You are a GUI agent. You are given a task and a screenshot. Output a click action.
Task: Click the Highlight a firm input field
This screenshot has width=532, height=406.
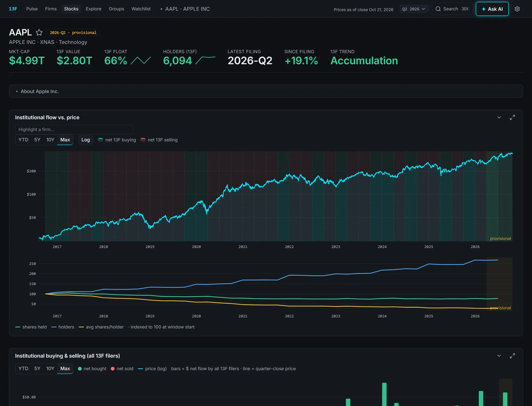tap(74, 129)
